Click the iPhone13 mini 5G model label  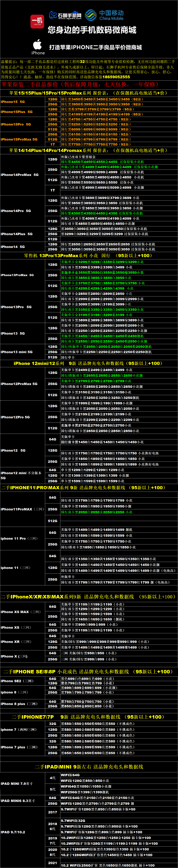(x=17, y=352)
